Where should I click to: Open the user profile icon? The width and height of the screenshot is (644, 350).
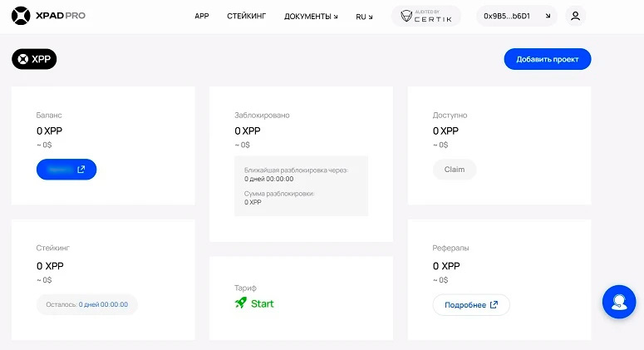click(574, 16)
